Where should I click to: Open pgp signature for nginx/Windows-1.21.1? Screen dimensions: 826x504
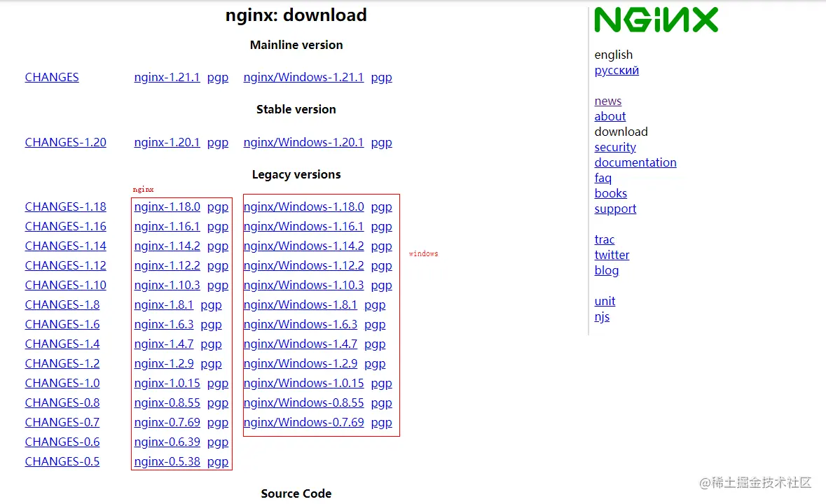381,78
